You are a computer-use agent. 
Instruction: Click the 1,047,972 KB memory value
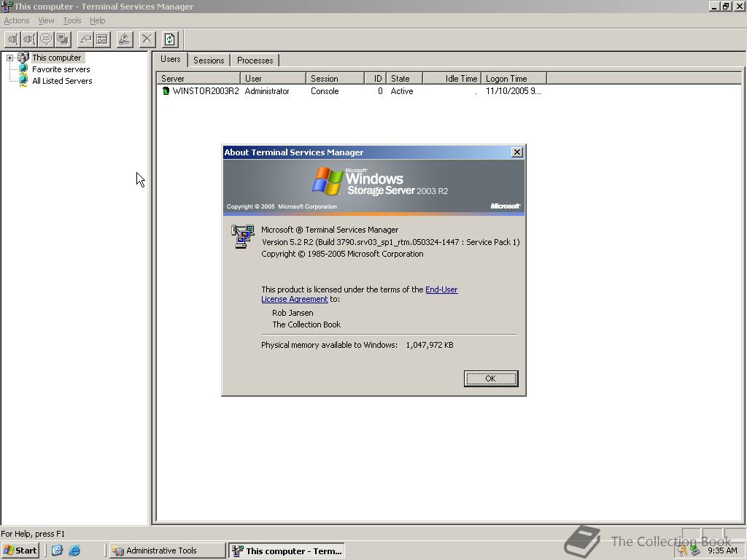[429, 345]
